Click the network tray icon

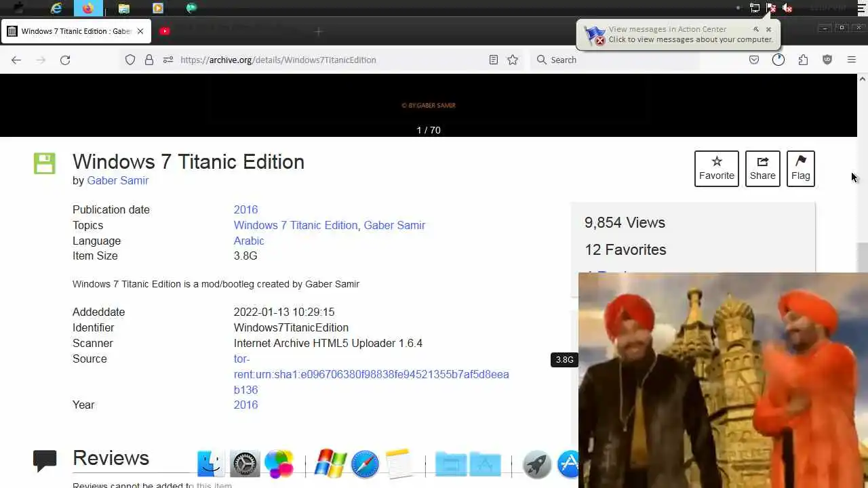755,8
